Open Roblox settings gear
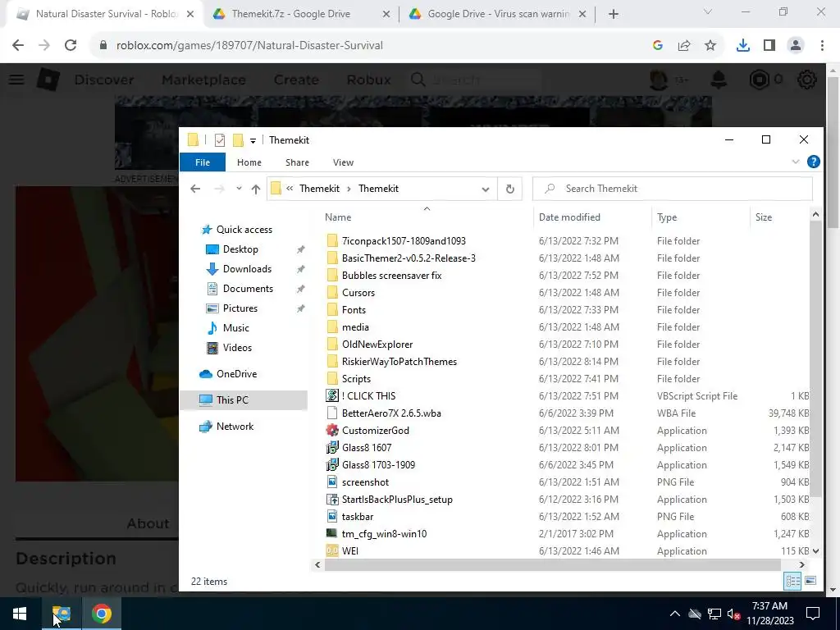This screenshot has height=630, width=840. coord(807,80)
